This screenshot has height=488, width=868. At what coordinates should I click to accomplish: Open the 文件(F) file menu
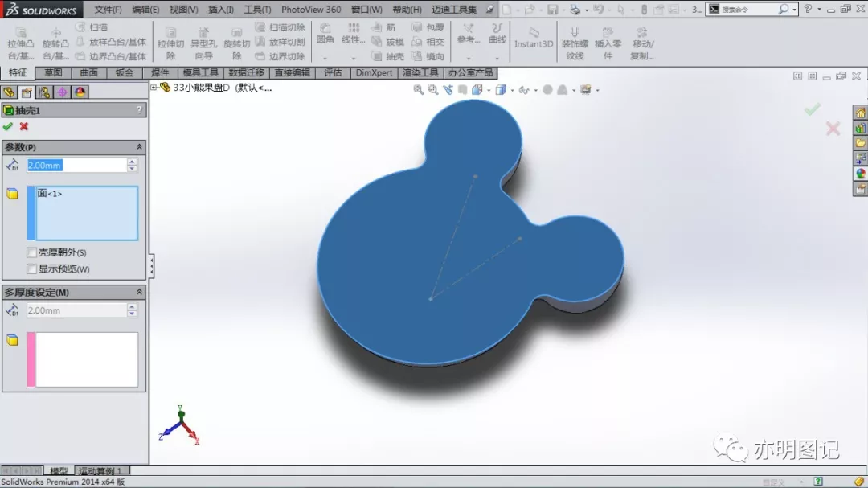pyautogui.click(x=108, y=10)
